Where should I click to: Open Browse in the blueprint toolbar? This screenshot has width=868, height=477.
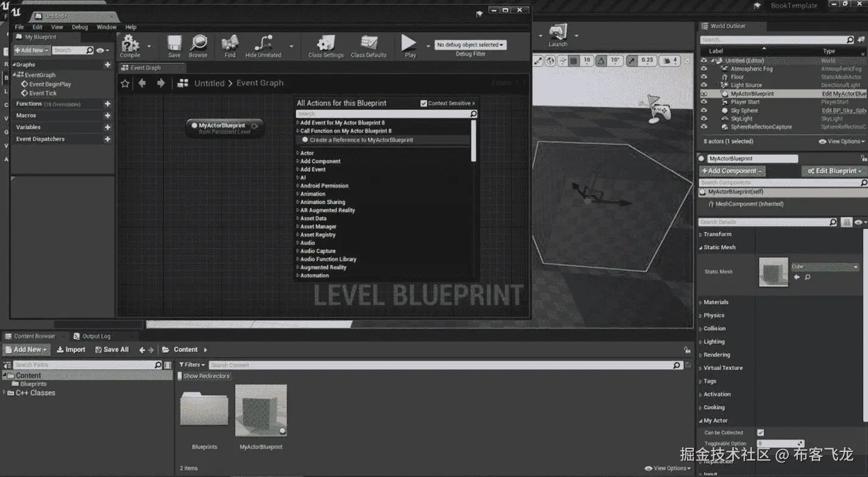(x=198, y=46)
